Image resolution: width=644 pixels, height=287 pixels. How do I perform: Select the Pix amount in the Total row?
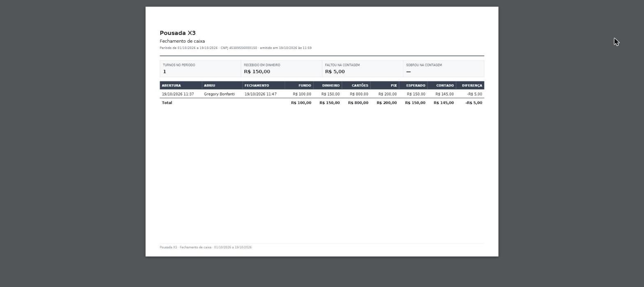point(387,103)
